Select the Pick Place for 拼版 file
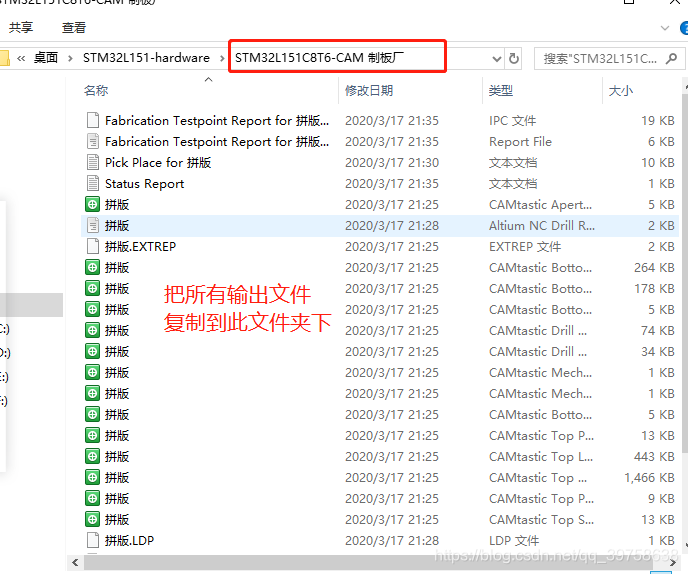 pos(380,162)
